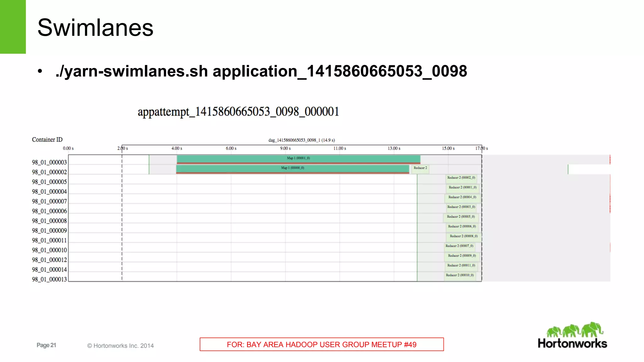This screenshot has height=362, width=644.
Task: Click the Map 1 (00001_0) task bar
Action: point(298,159)
